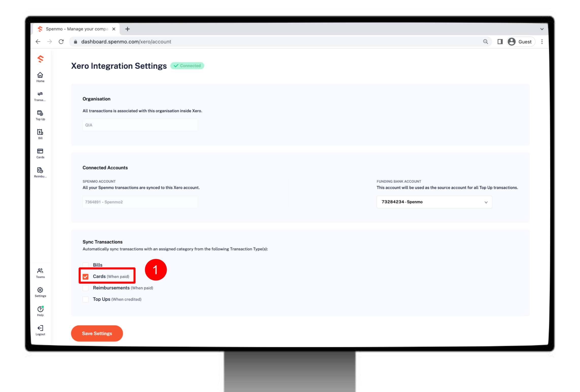Open Bill in the sidebar
This screenshot has height=392, width=580.
click(x=40, y=134)
